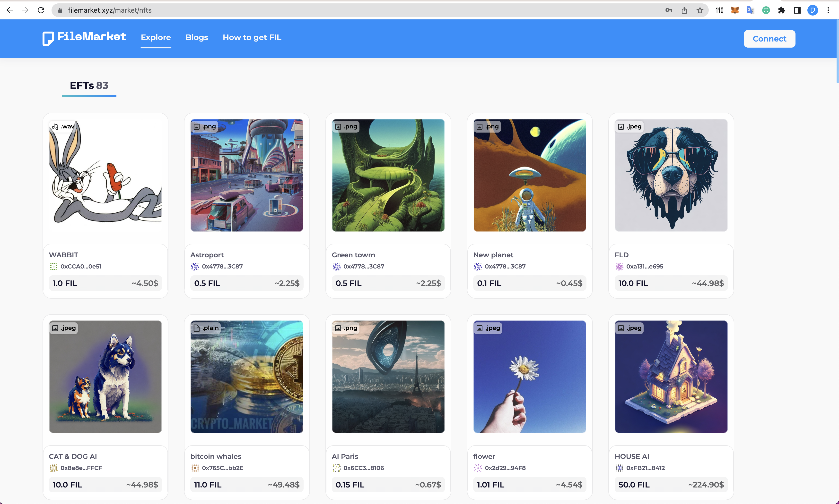Viewport: 839px width, 504px height.
Task: Click the share page icon in address bar
Action: click(x=684, y=10)
